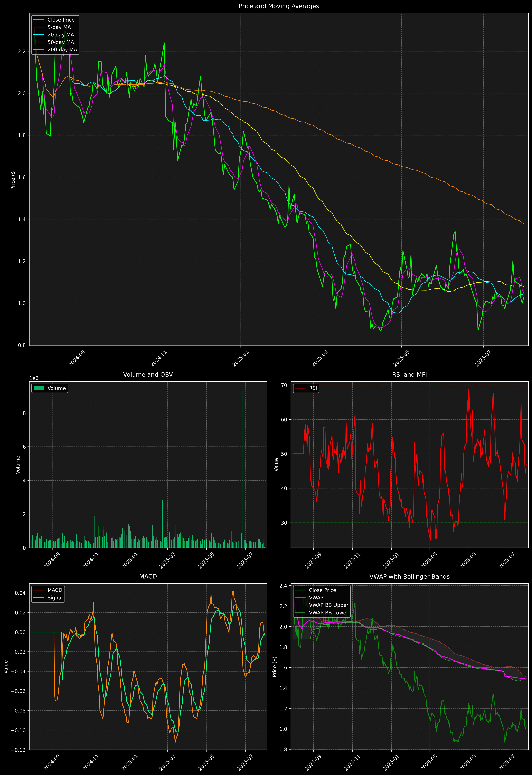Click the 'VWAP BB Lower' legend label

point(329,613)
